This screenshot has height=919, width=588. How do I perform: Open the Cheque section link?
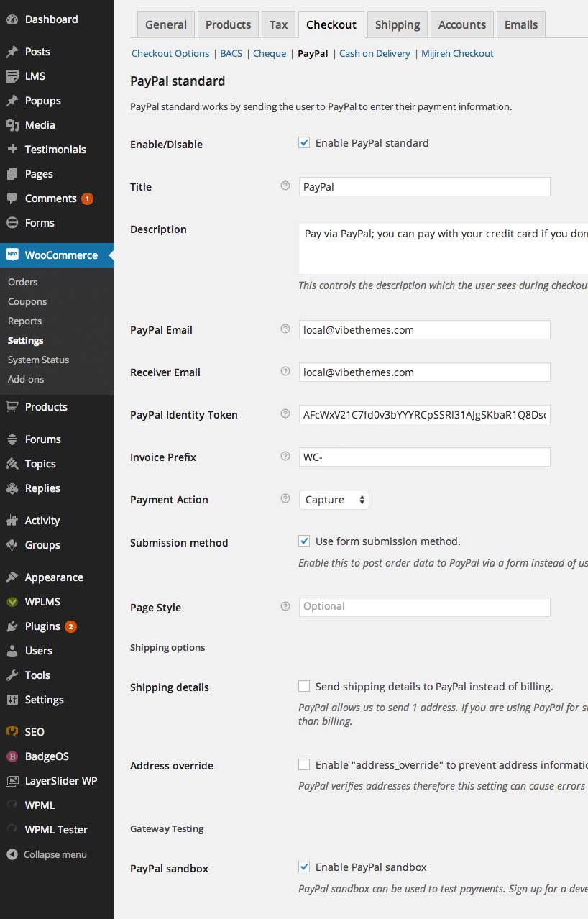(x=270, y=53)
